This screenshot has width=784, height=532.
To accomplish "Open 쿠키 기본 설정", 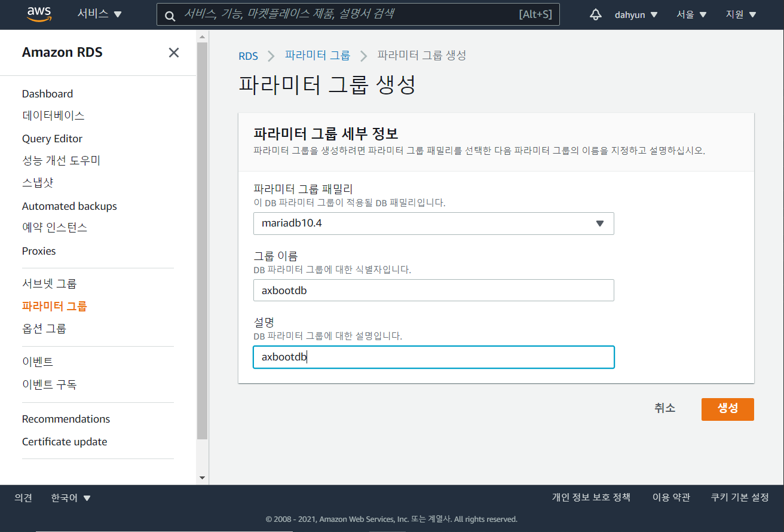I will (740, 497).
